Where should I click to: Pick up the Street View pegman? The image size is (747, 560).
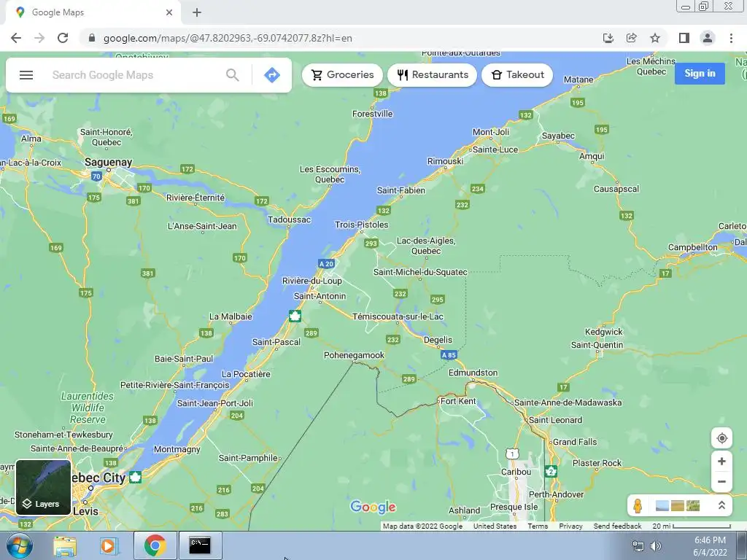(x=638, y=505)
